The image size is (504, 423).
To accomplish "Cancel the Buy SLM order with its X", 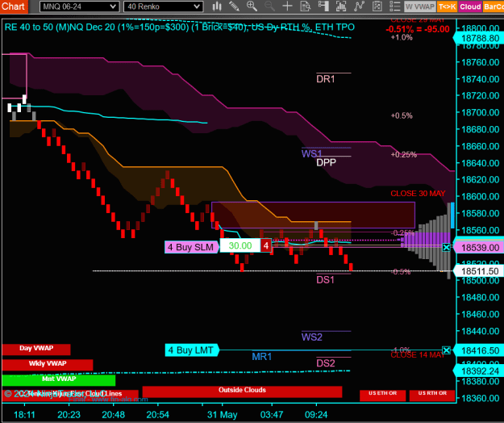I will pos(446,247).
